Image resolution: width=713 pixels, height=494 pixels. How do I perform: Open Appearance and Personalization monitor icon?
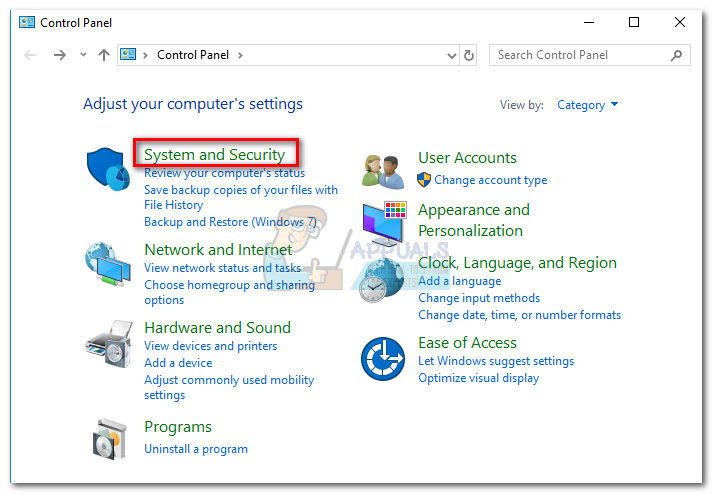[383, 220]
